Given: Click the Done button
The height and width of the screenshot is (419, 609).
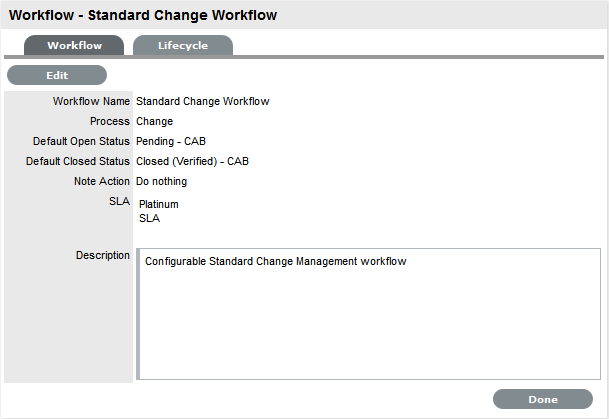Looking at the screenshot, I should [x=542, y=399].
